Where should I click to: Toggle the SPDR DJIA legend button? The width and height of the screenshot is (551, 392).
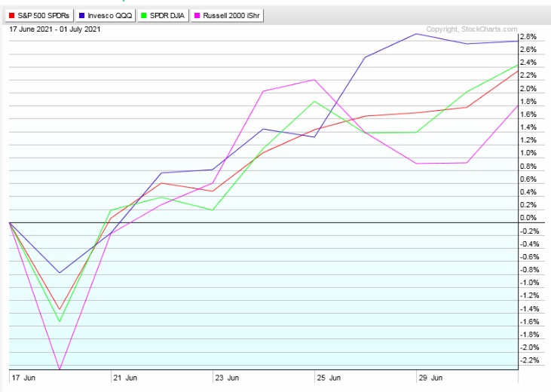[163, 16]
